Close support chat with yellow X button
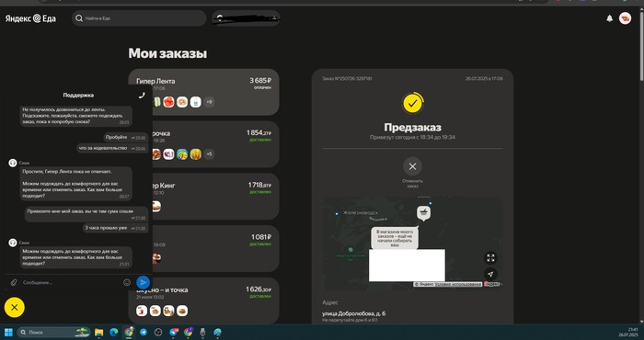The width and height of the screenshot is (644, 340). [15, 307]
